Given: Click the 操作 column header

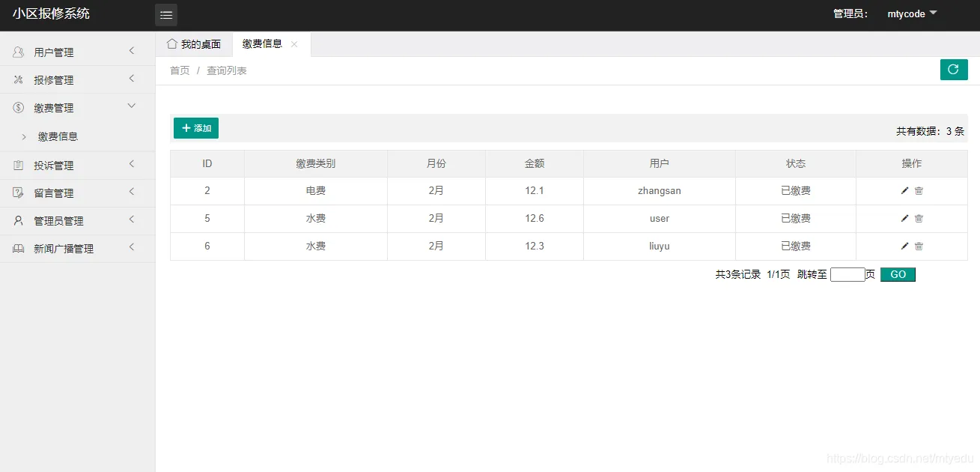Looking at the screenshot, I should [912, 163].
